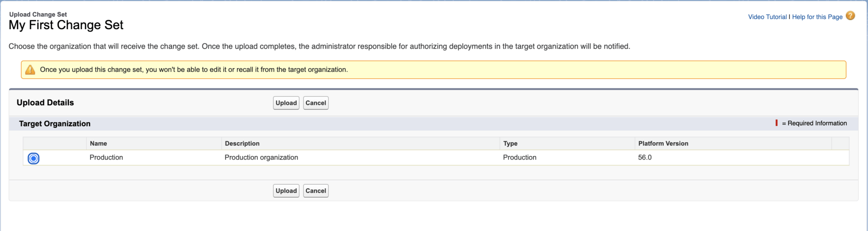Image resolution: width=868 pixels, height=231 pixels.
Task: Click the Target Organization section header
Action: [x=55, y=124]
